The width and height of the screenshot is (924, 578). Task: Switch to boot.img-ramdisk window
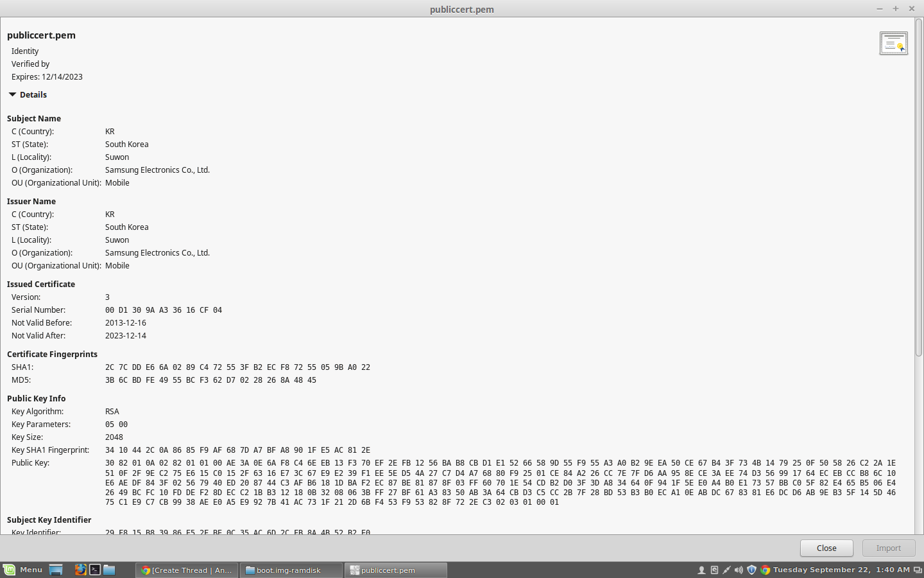click(291, 570)
